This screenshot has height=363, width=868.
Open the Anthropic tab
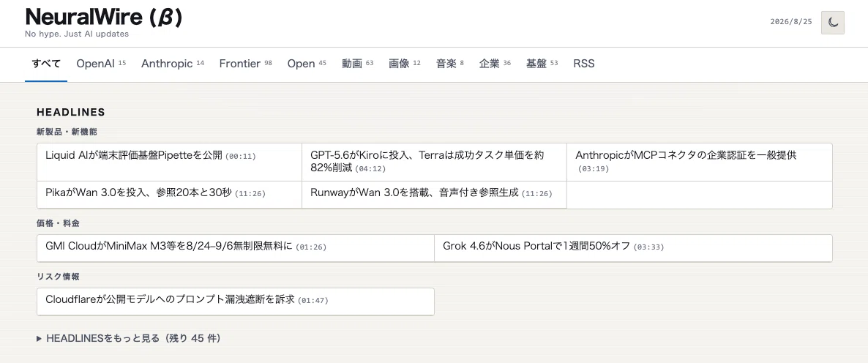173,64
